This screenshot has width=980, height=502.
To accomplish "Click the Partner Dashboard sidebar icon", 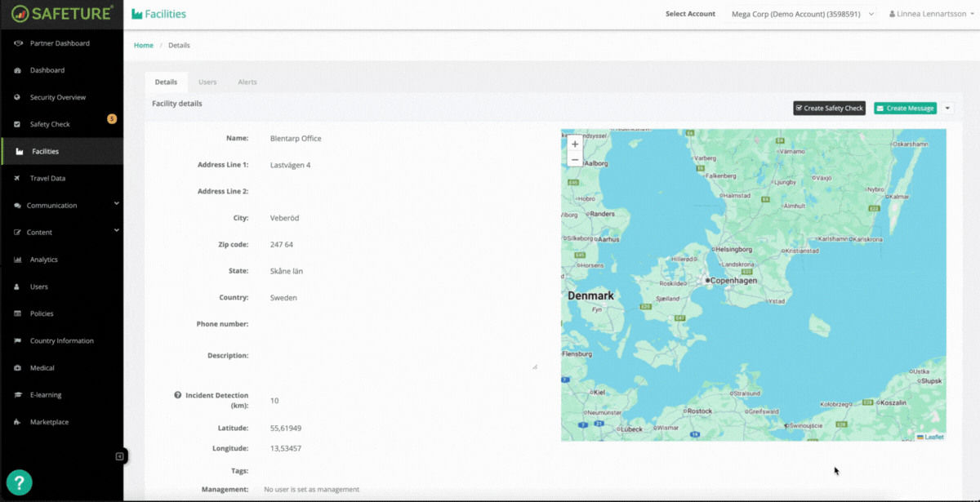I will 18,43.
